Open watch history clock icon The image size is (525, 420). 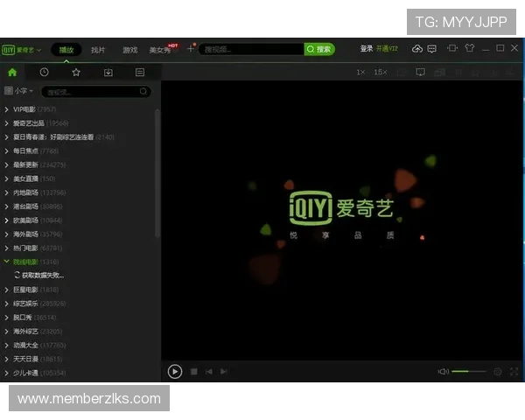pyautogui.click(x=44, y=73)
